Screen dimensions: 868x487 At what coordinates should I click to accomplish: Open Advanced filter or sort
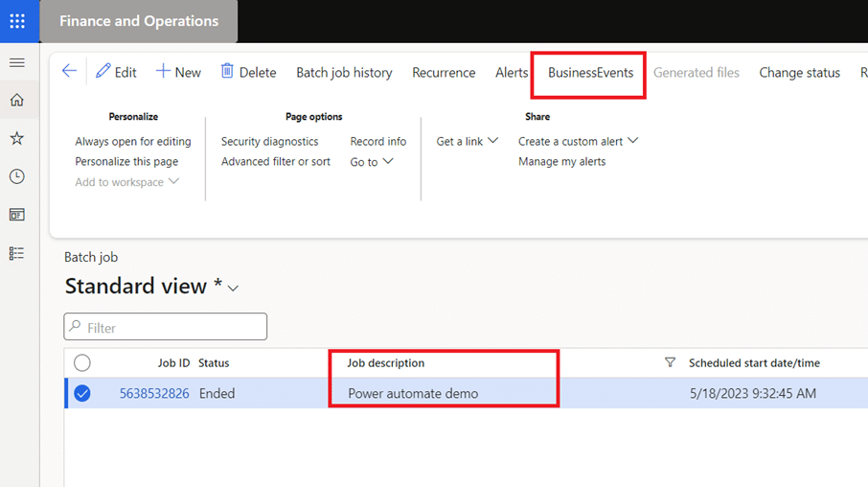(x=276, y=161)
